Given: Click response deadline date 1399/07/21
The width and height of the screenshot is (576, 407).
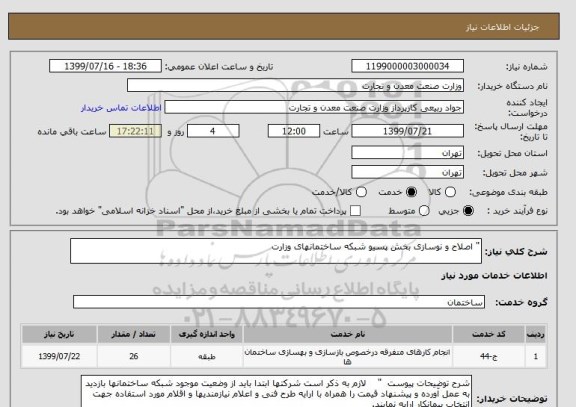Looking at the screenshot, I should point(407,131).
